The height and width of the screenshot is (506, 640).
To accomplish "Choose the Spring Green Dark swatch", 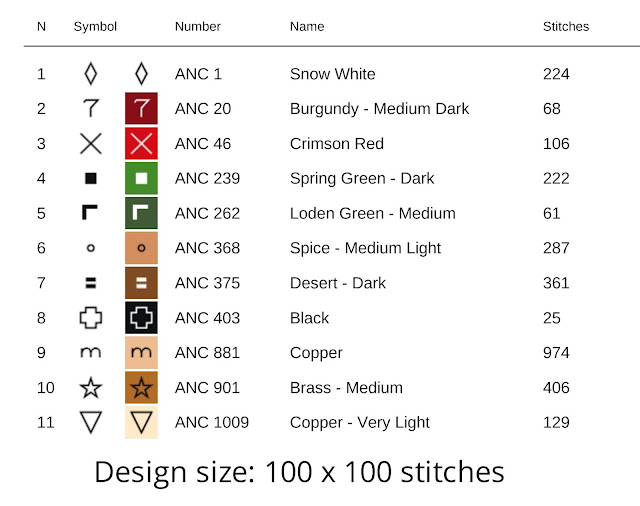I will tap(141, 178).
